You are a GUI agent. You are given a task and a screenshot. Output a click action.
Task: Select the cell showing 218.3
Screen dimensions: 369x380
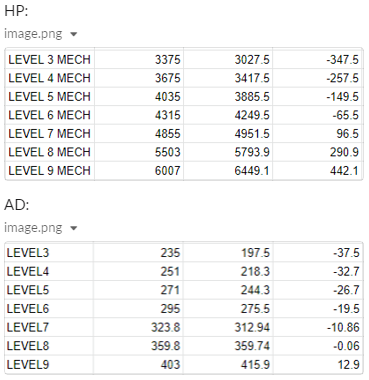click(228, 271)
